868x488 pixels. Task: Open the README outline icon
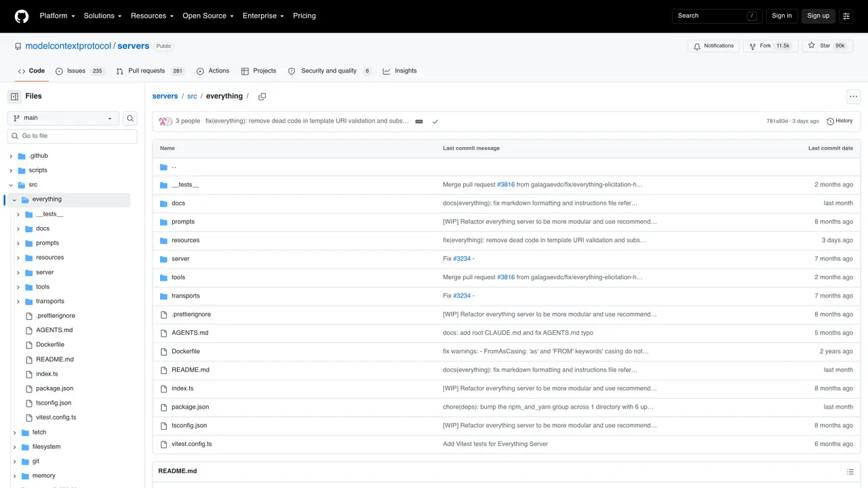point(850,472)
